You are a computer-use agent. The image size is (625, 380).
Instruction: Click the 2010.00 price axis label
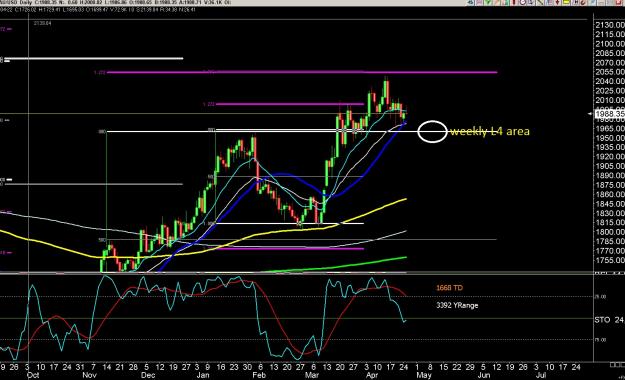pos(609,100)
